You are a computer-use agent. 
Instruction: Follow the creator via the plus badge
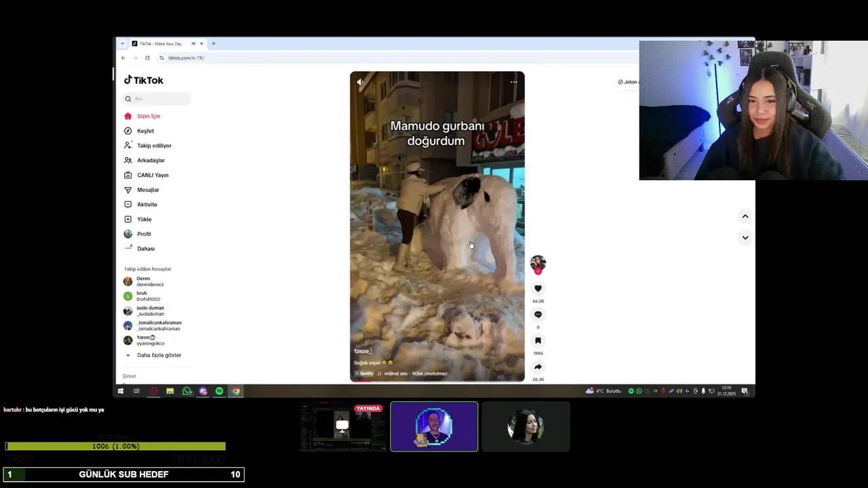point(538,271)
